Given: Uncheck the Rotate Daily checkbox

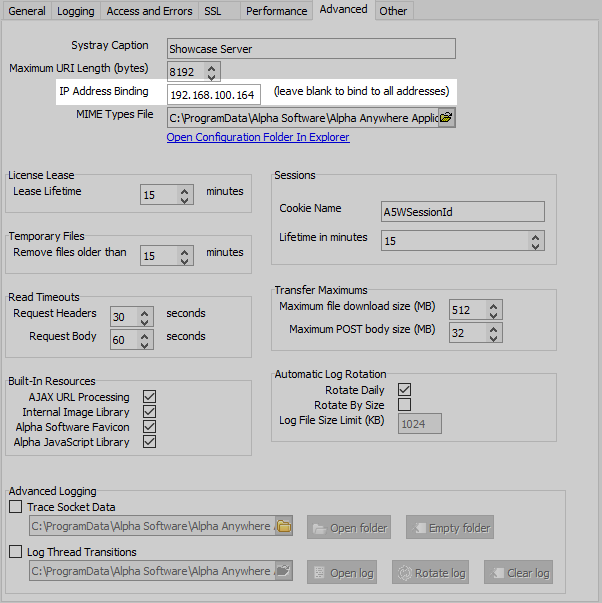Looking at the screenshot, I should [404, 389].
